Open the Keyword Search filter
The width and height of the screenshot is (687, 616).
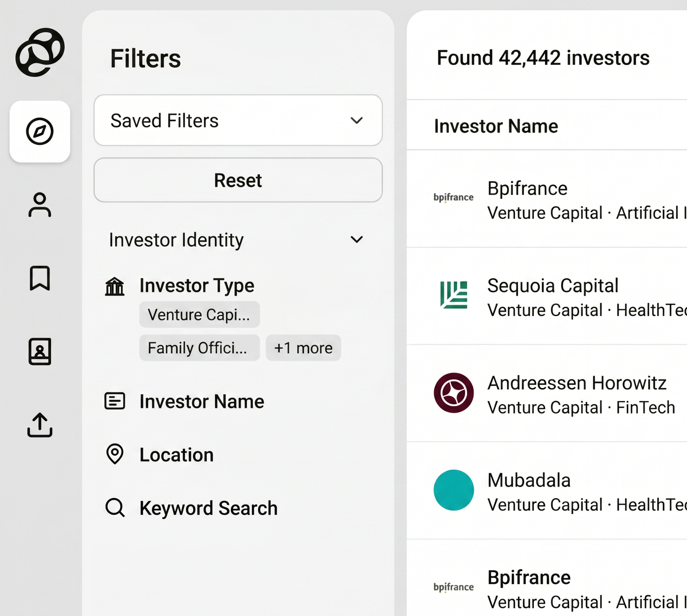click(x=209, y=508)
